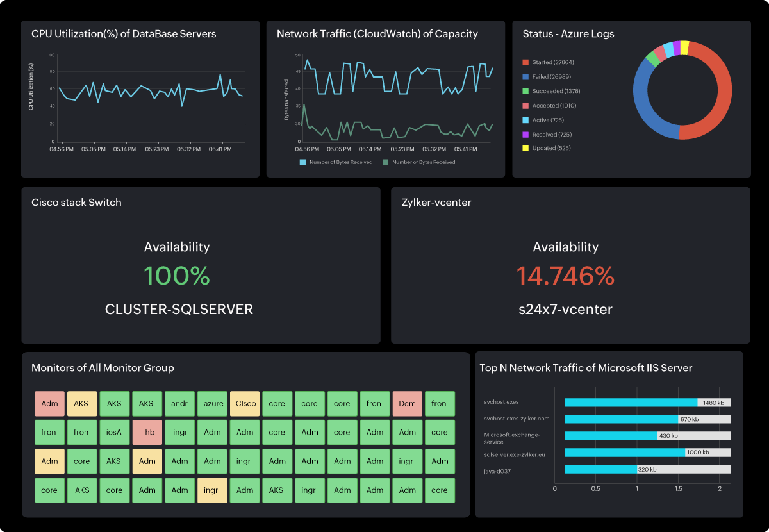Select the core tile in bottom-left corner

tap(49, 490)
